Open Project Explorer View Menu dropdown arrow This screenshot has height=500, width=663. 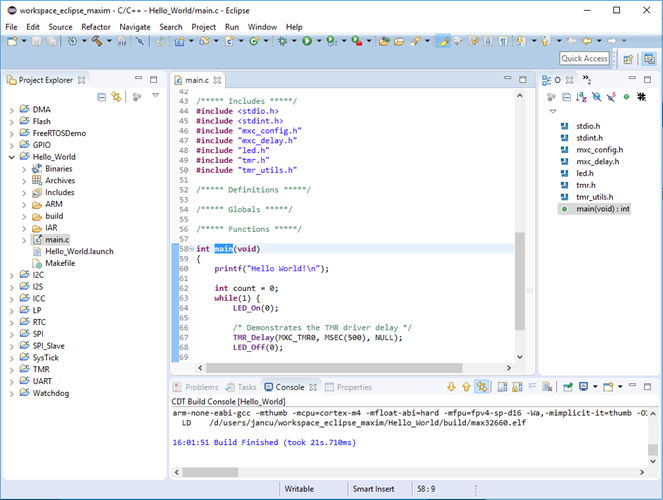tap(155, 96)
